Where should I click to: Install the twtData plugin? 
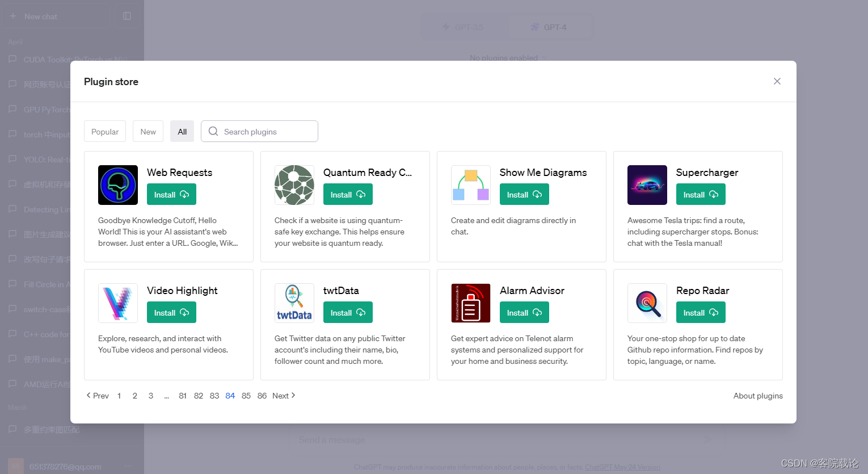tap(348, 312)
